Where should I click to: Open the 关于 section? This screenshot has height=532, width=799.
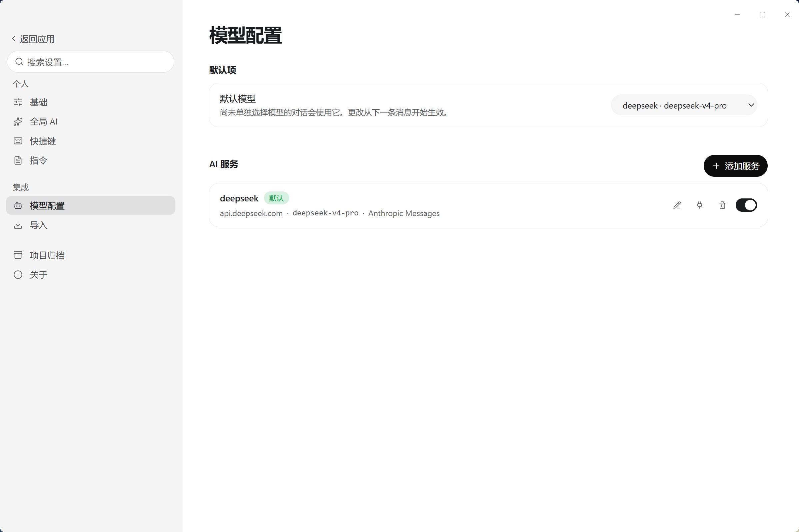coord(91,274)
